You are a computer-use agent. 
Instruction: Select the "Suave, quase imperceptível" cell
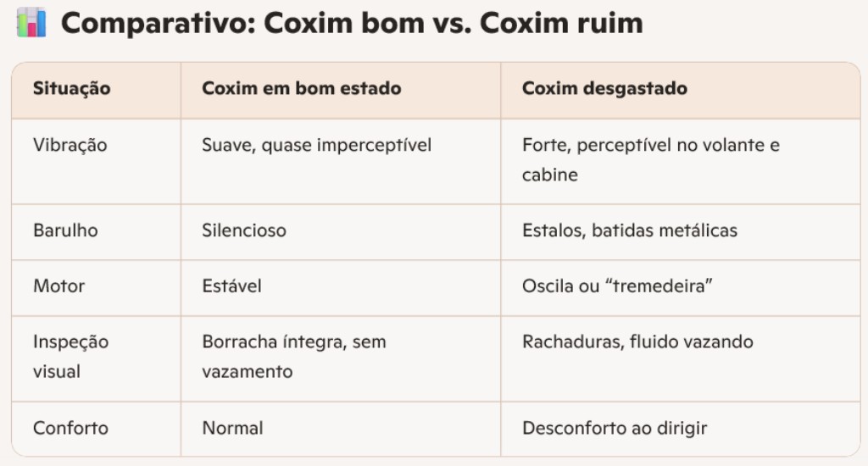(316, 145)
